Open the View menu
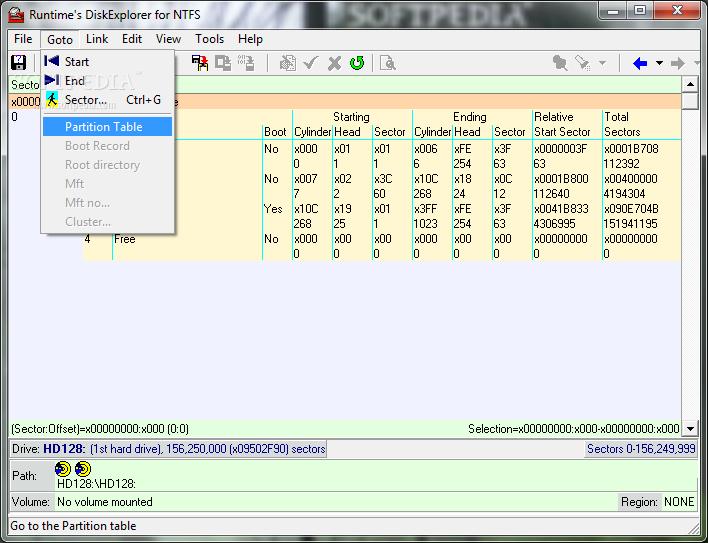The height and width of the screenshot is (543, 708). 168,39
